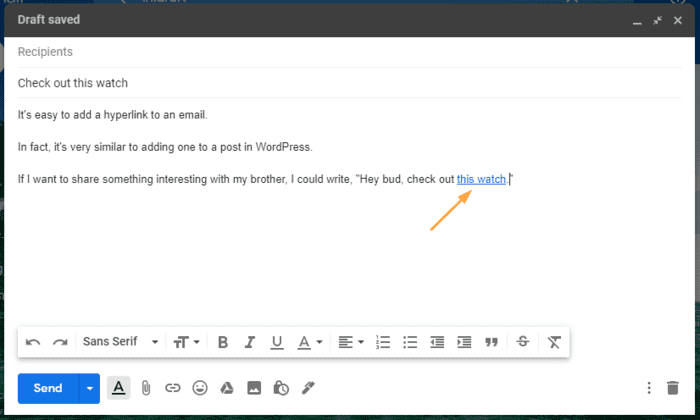Exit full-screen with the shrink arrows icon
700x420 pixels.
tap(657, 21)
